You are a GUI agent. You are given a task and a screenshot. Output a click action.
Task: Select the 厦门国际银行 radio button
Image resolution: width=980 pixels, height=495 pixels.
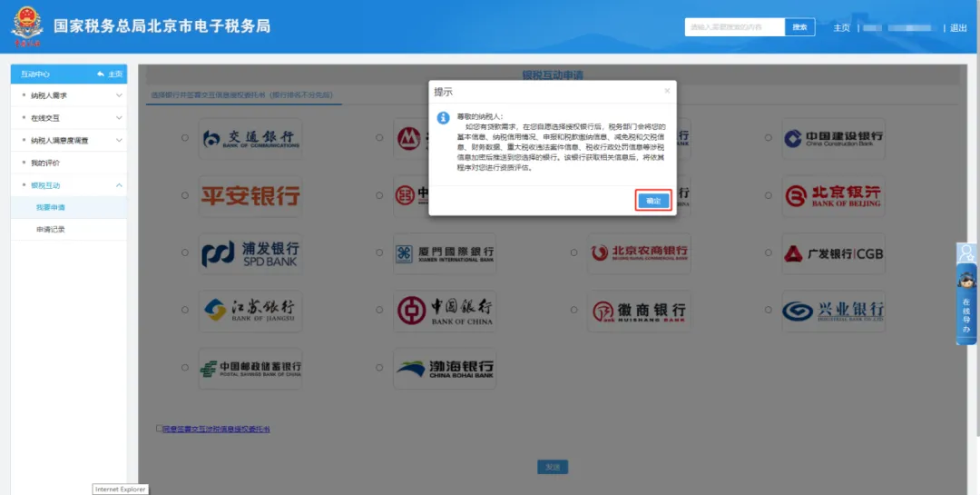379,252
